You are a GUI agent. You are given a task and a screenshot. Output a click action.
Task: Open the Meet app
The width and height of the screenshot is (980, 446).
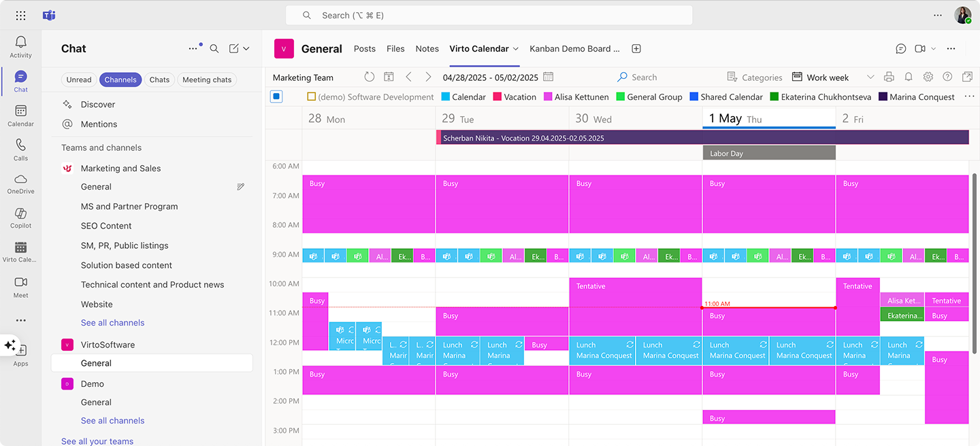pos(20,287)
